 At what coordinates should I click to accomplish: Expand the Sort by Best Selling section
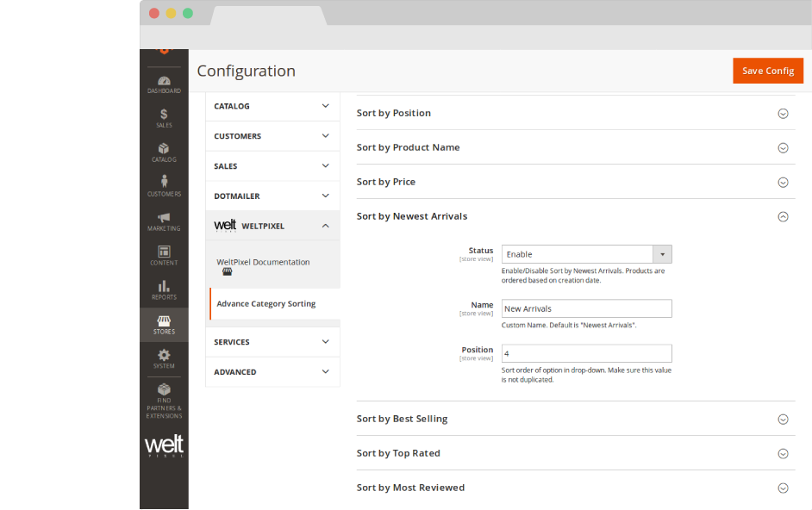click(x=783, y=419)
